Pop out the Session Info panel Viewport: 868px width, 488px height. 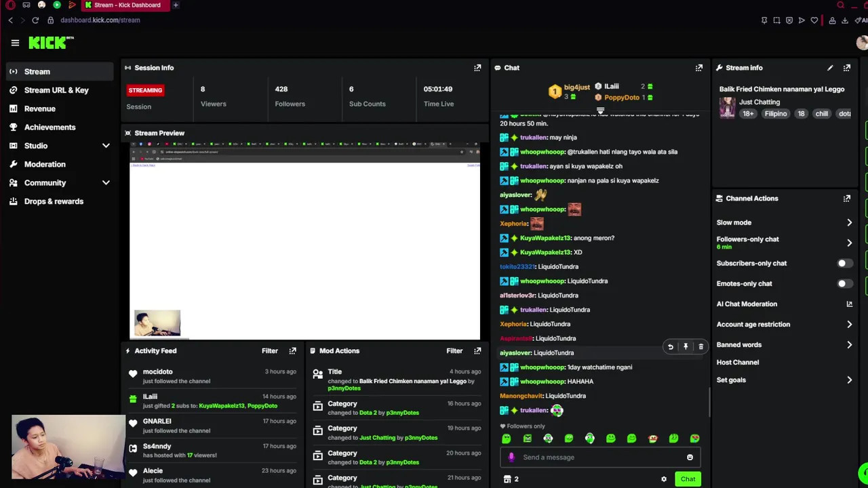(x=477, y=68)
